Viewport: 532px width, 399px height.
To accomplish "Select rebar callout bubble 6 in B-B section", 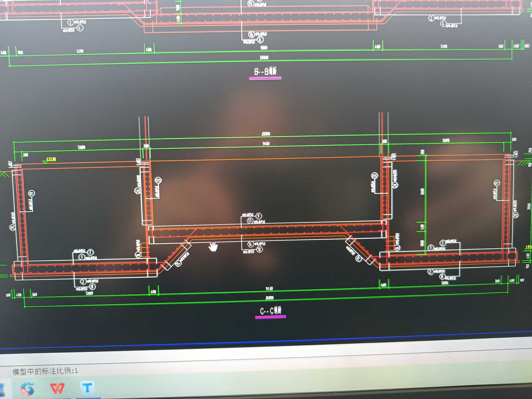I will coord(260,40).
